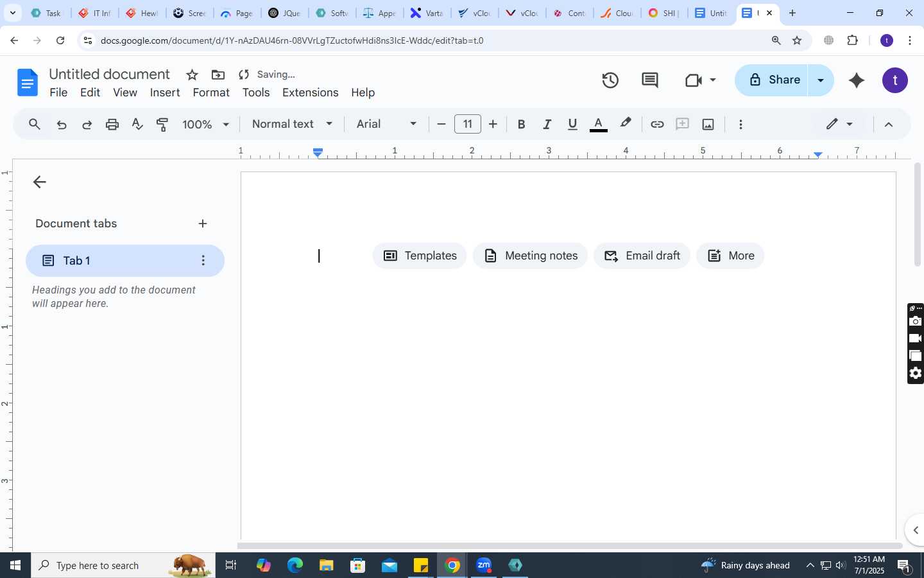Open File Explorer from the taskbar
The height and width of the screenshot is (578, 924).
tap(327, 565)
